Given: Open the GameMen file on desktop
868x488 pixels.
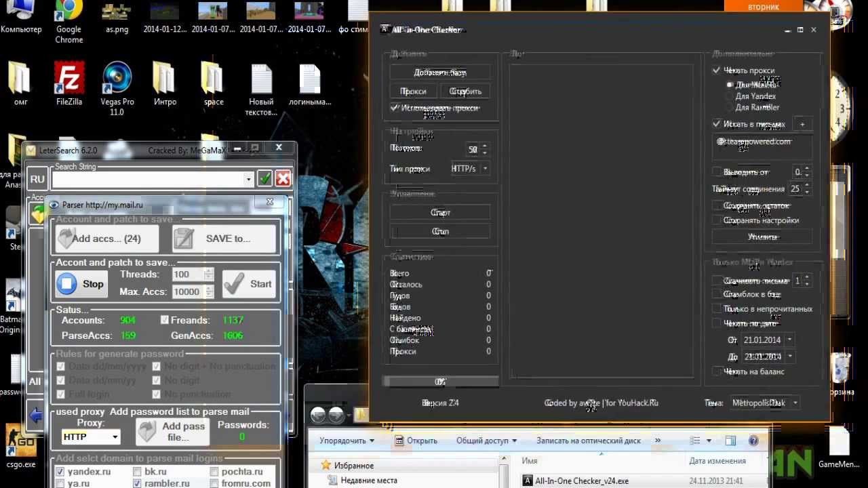Looking at the screenshot, I should click(x=840, y=446).
